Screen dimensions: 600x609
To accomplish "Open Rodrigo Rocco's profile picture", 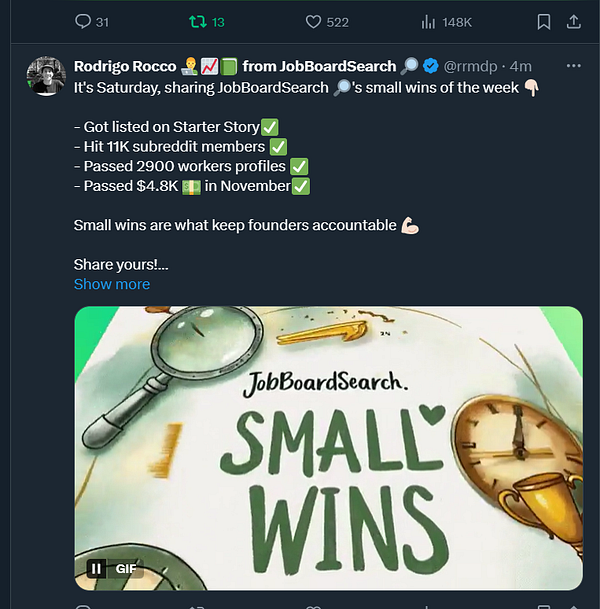I will click(x=46, y=75).
